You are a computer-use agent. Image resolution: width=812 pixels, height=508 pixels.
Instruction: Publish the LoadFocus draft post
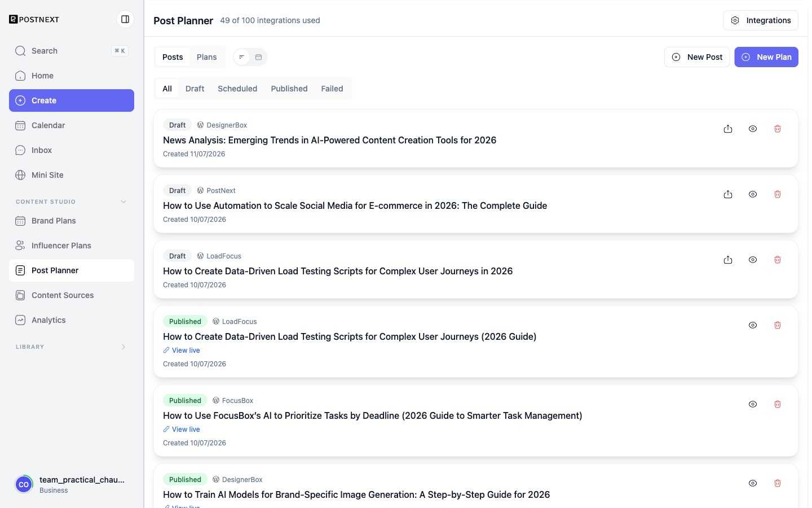pyautogui.click(x=728, y=260)
